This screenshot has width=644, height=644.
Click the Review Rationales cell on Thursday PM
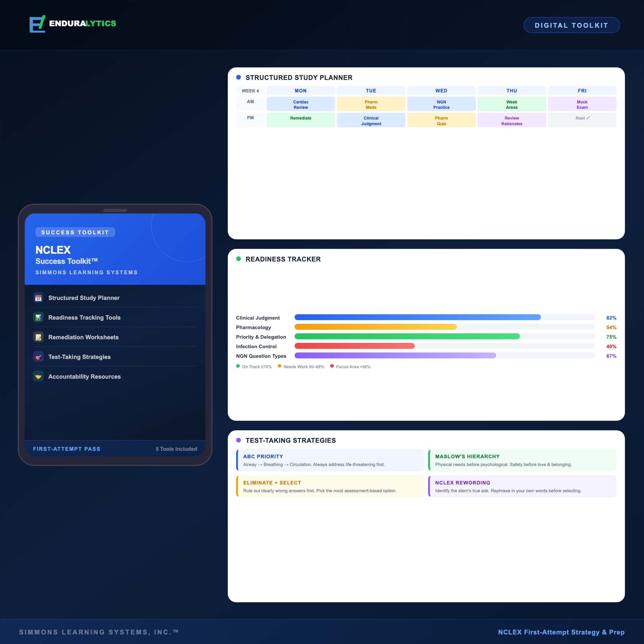click(x=512, y=120)
